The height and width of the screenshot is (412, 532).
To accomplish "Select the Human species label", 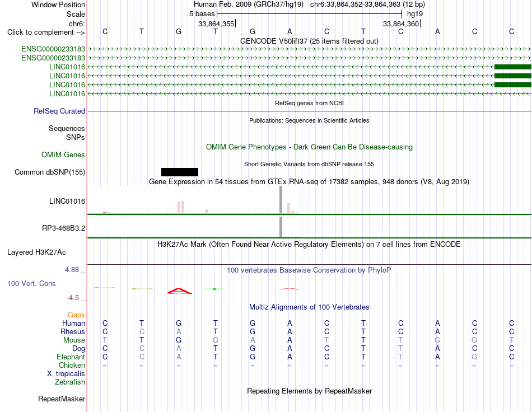I will 73,323.
